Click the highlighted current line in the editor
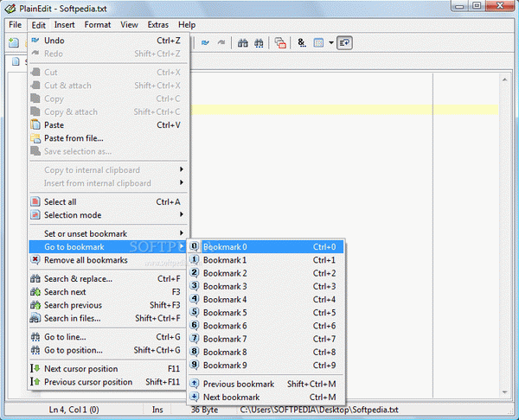519x420 pixels. pyautogui.click(x=344, y=110)
